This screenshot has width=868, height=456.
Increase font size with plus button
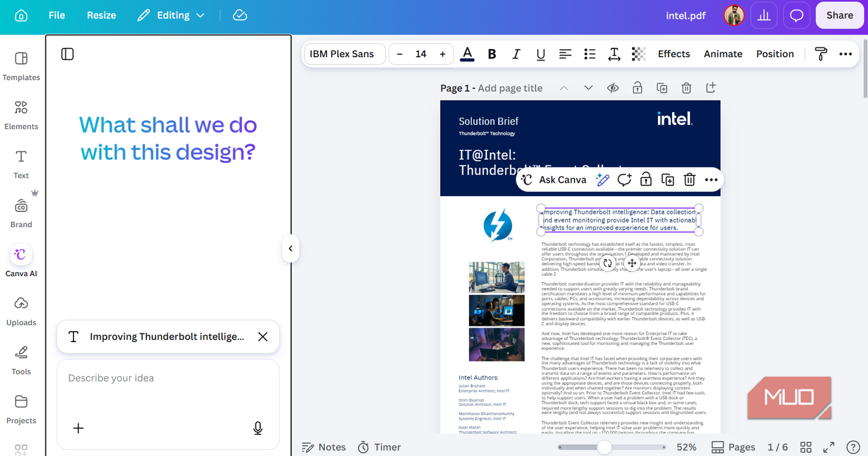(443, 54)
